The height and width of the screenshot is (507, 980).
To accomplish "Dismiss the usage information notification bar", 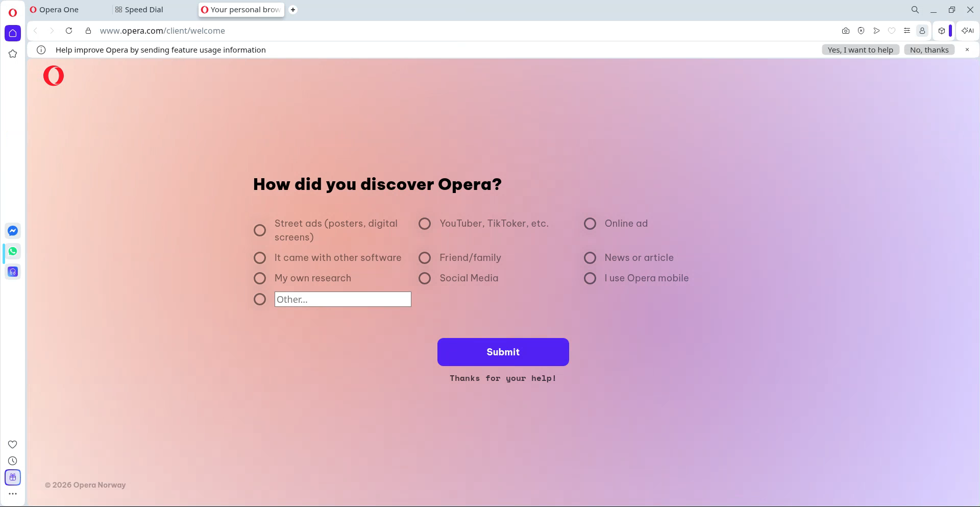I will 967,50.
